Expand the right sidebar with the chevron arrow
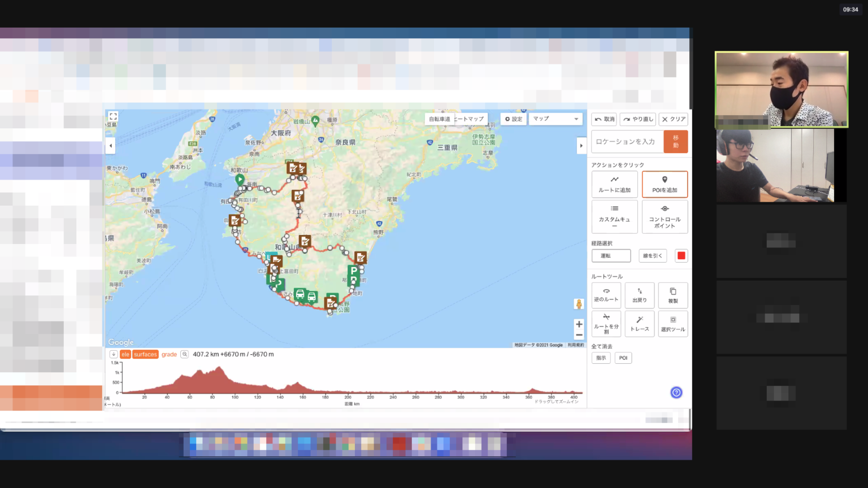This screenshot has height=488, width=868. 581,146
